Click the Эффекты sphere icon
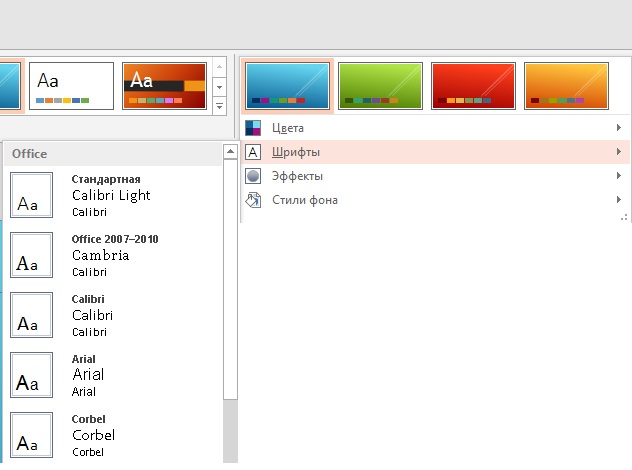 tap(253, 176)
